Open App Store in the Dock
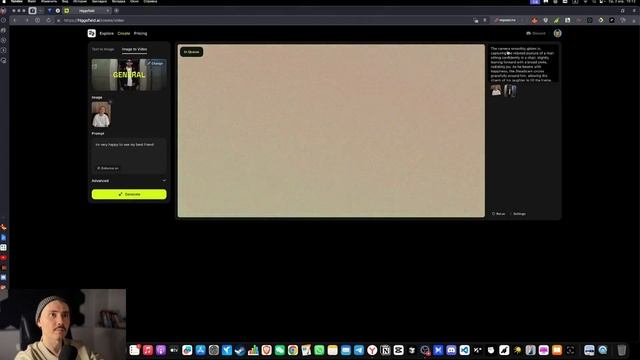 point(200,350)
